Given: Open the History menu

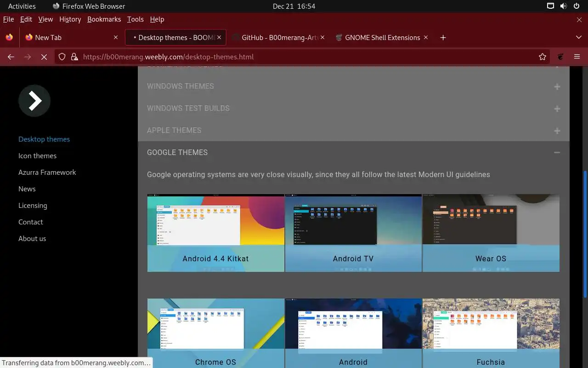Looking at the screenshot, I should (x=70, y=19).
